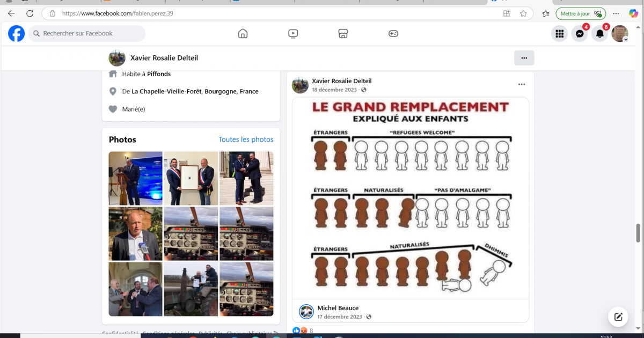Open the Gaming controller icon
Screen dimensions: 644x338
393,33
